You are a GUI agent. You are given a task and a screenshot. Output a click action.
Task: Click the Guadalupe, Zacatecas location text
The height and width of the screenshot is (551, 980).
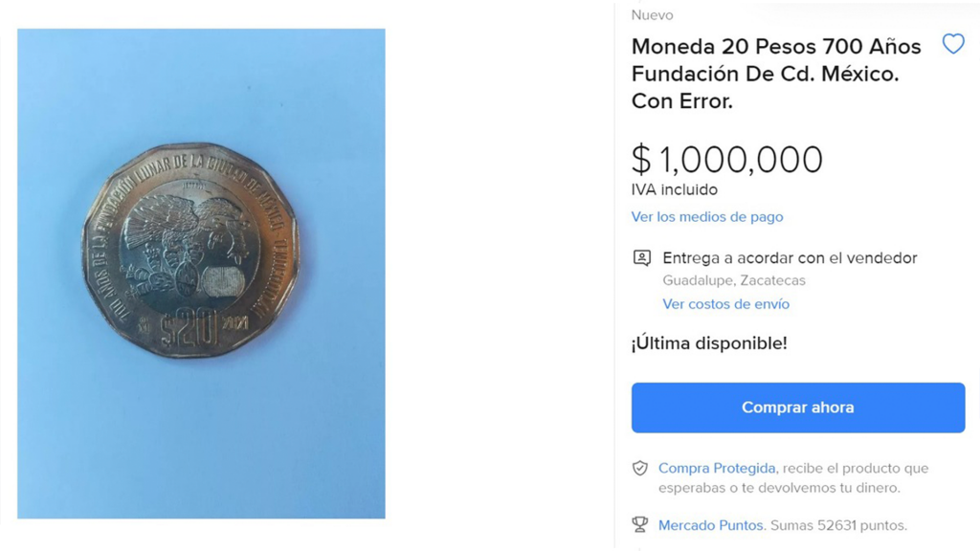734,280
